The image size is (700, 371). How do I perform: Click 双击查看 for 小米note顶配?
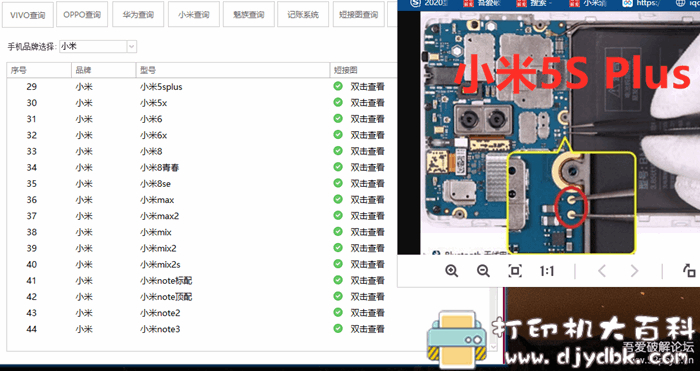tap(367, 296)
